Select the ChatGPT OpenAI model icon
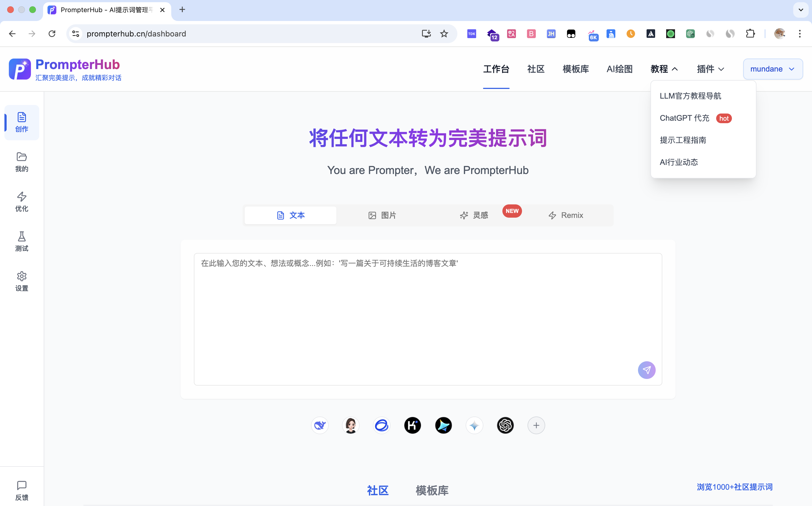 (505, 425)
